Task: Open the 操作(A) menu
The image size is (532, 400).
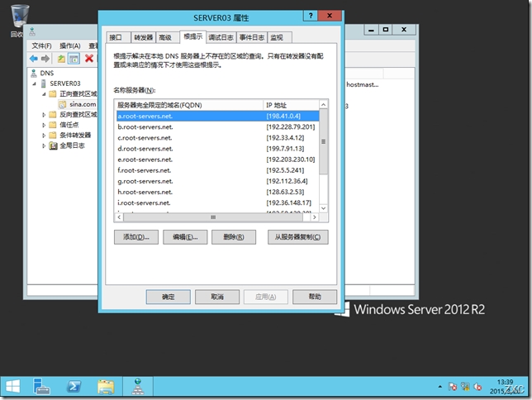Action: [x=70, y=45]
